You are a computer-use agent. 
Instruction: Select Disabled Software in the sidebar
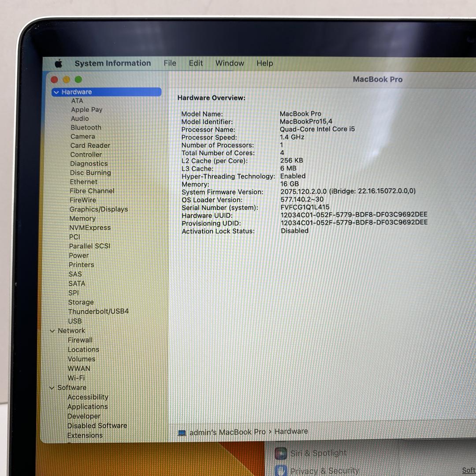pyautogui.click(x=97, y=426)
